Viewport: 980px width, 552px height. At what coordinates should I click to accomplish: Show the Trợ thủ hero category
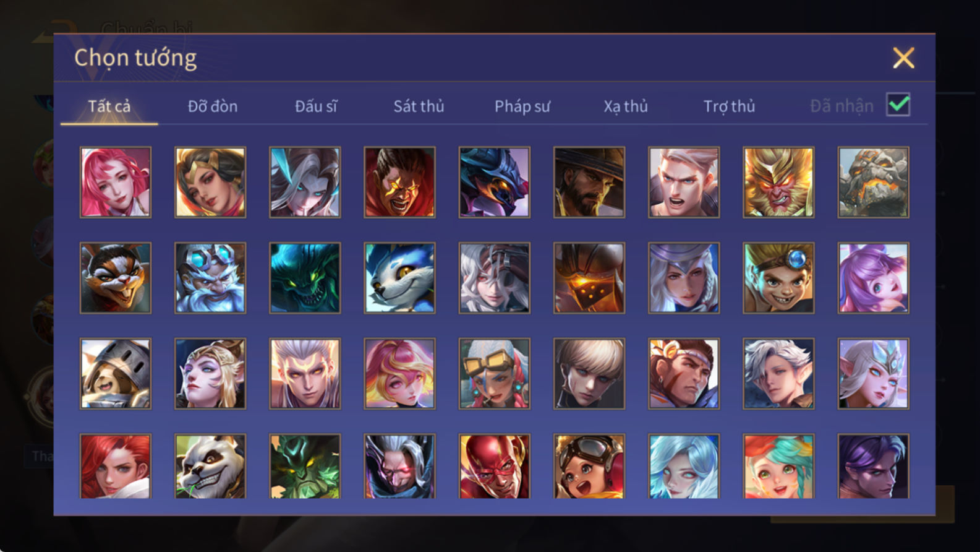tap(729, 106)
